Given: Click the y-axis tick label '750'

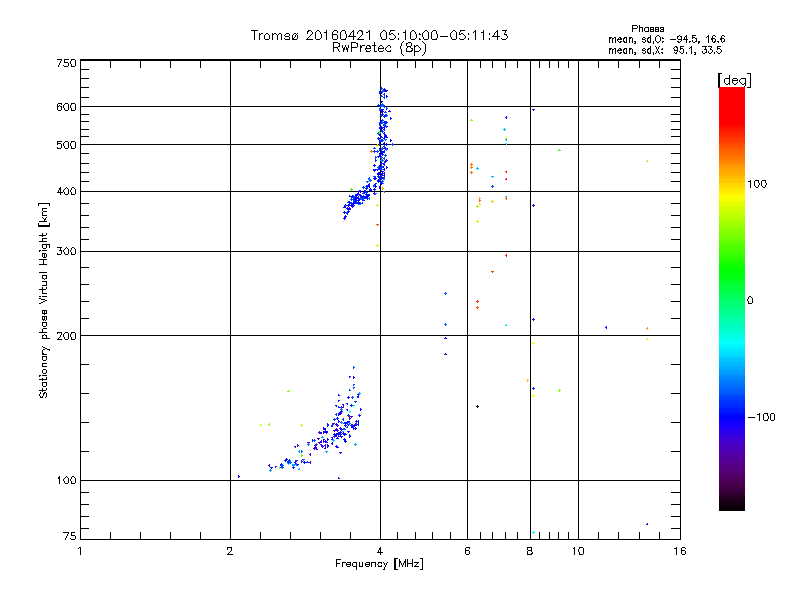Looking at the screenshot, I should (66, 63).
